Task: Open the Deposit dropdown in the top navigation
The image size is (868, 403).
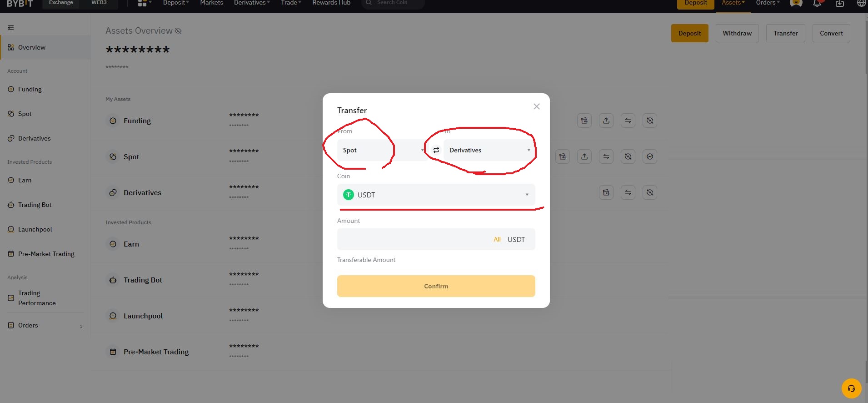Action: pos(176,3)
